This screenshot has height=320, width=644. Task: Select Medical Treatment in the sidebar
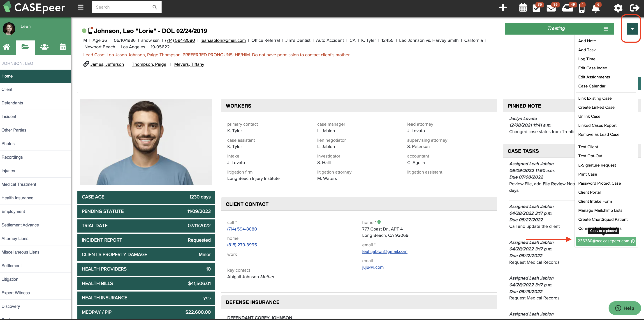point(19,184)
